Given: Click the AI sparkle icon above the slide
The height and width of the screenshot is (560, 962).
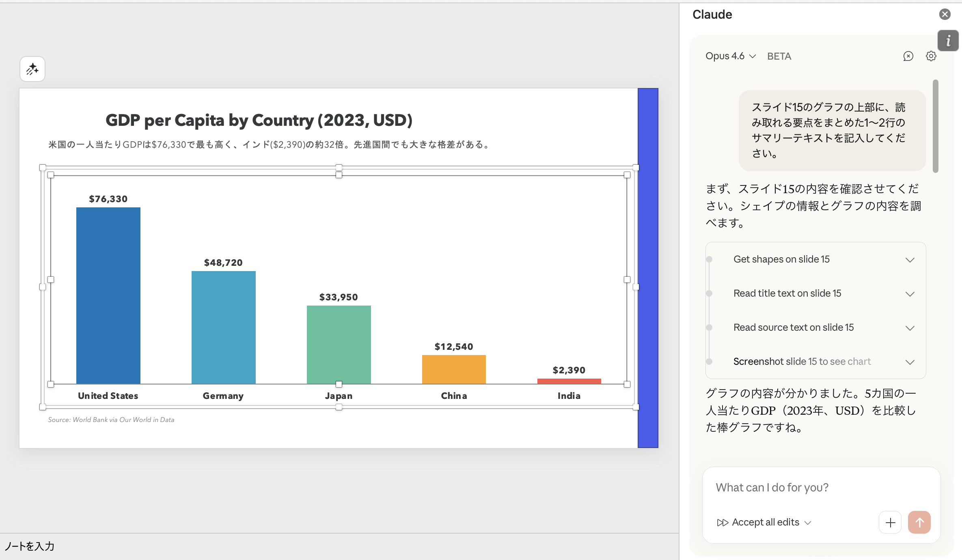Looking at the screenshot, I should pyautogui.click(x=32, y=69).
